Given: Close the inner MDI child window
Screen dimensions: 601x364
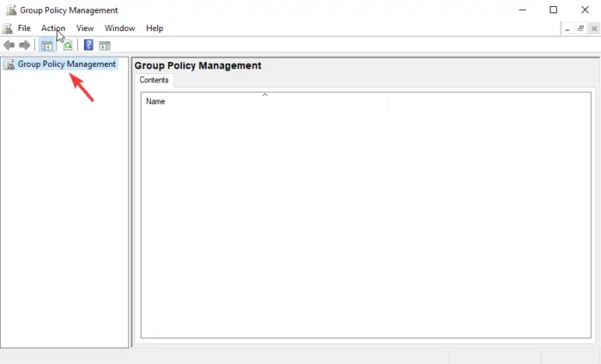Looking at the screenshot, I should (x=594, y=28).
